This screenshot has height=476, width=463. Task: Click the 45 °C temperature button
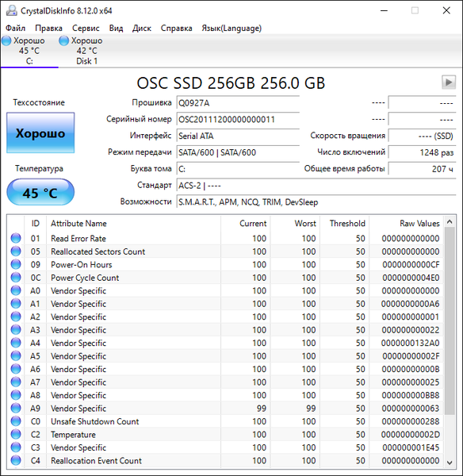40,192
